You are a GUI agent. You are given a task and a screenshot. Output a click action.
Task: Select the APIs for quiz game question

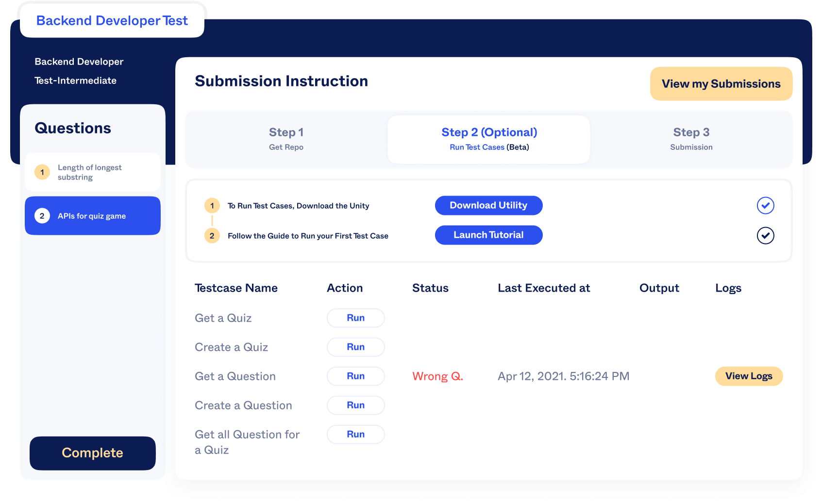click(92, 216)
